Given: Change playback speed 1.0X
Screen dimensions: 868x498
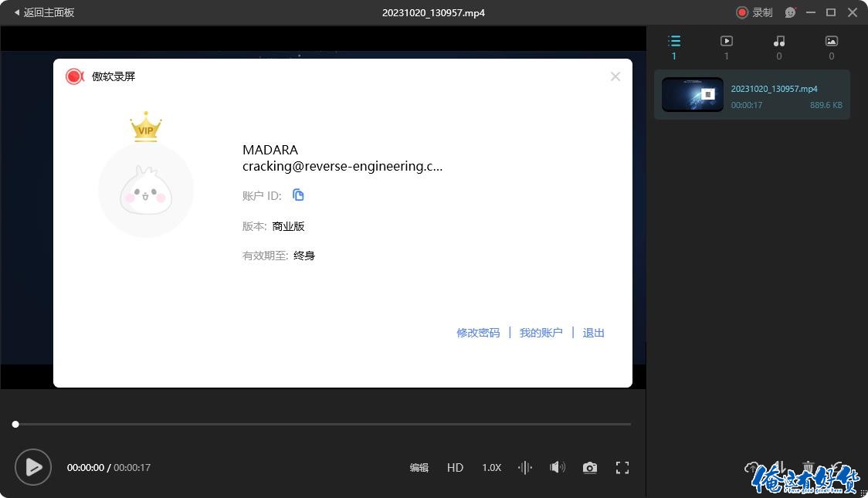Looking at the screenshot, I should pos(492,468).
